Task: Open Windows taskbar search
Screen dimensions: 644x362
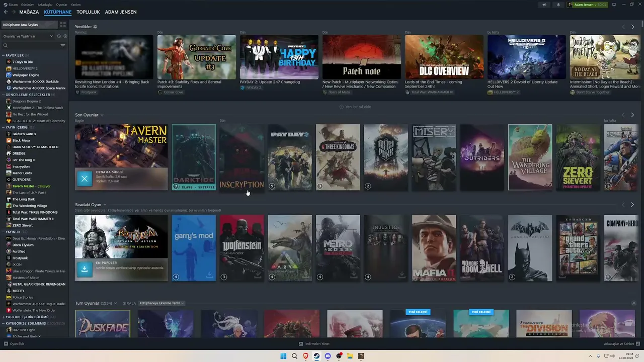Action: pyautogui.click(x=294, y=356)
